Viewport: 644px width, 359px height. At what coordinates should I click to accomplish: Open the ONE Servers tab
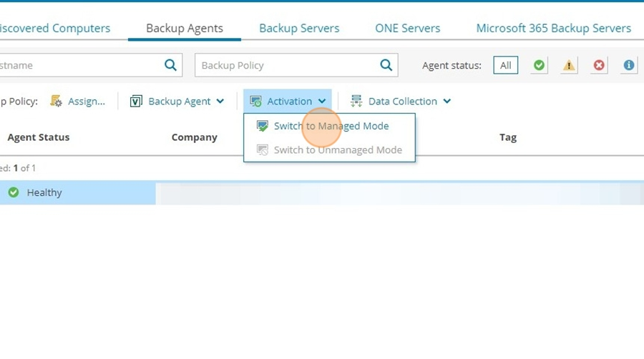click(x=407, y=29)
